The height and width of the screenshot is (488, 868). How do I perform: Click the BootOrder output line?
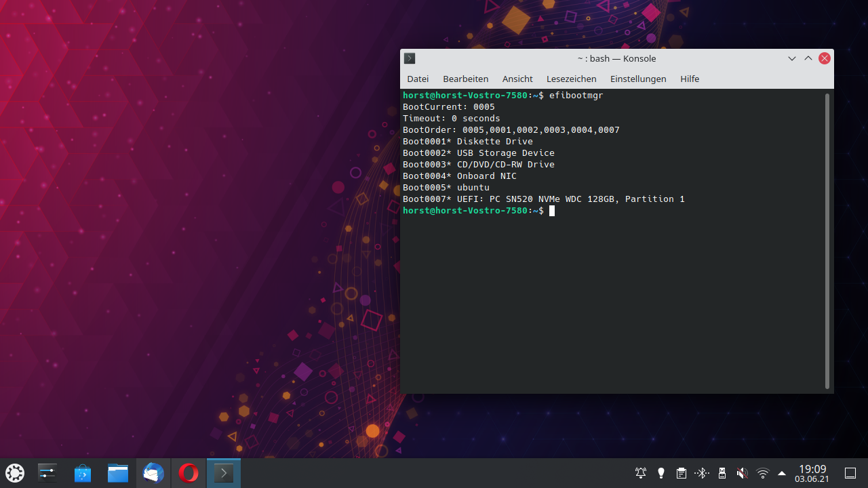(511, 130)
